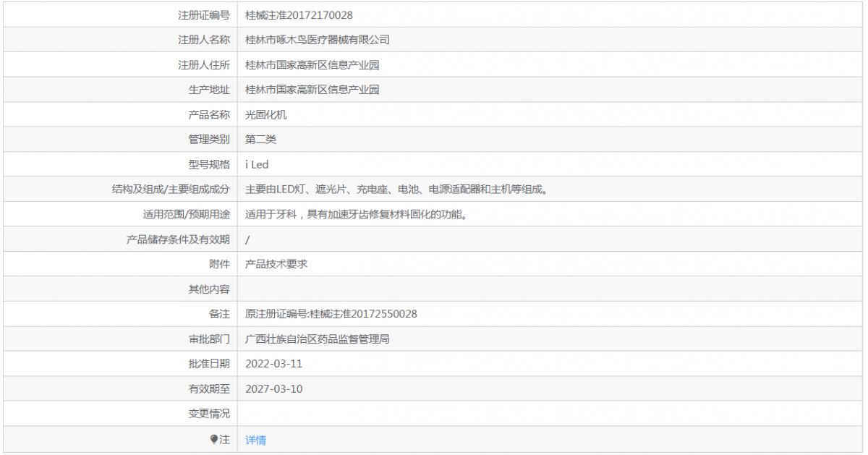Viewport: 868px width, 455px height.
Task: Click the slash value in storage conditions row
Action: (x=248, y=239)
